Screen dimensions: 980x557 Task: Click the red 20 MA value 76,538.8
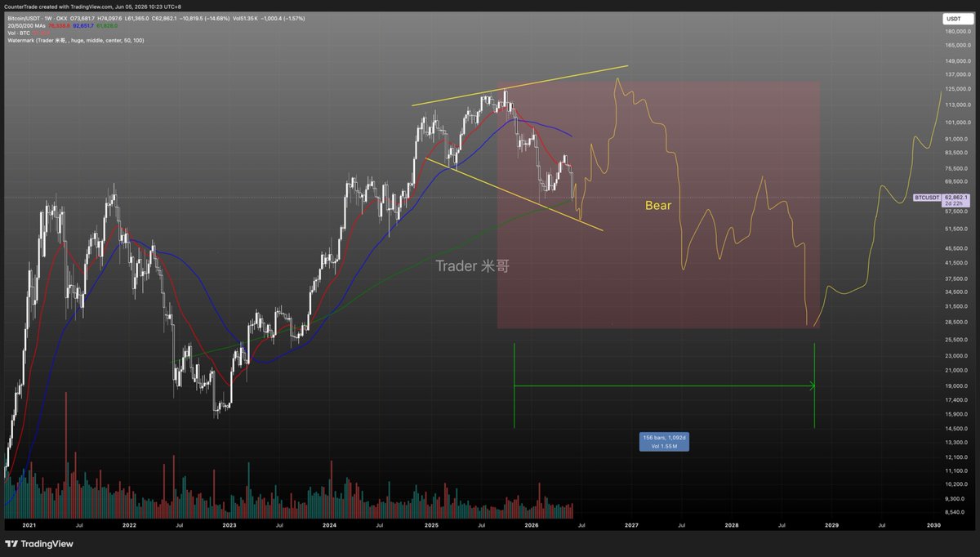[x=60, y=25]
